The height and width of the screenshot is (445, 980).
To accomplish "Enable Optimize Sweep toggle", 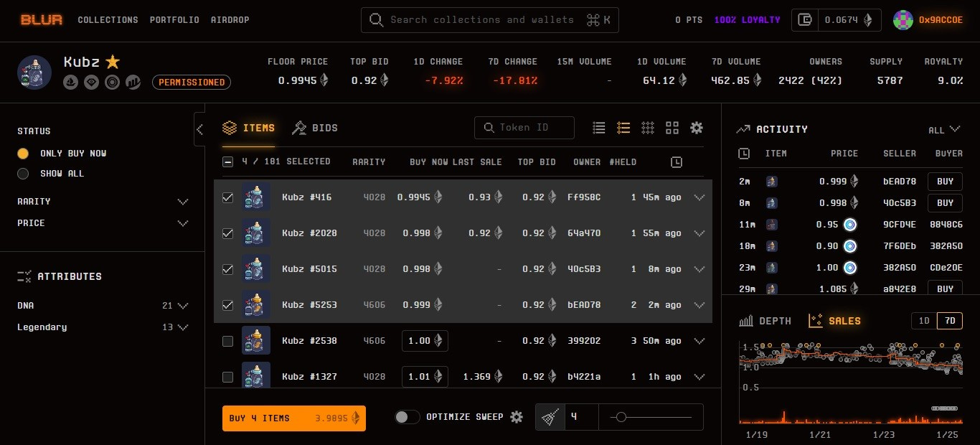I will click(407, 417).
